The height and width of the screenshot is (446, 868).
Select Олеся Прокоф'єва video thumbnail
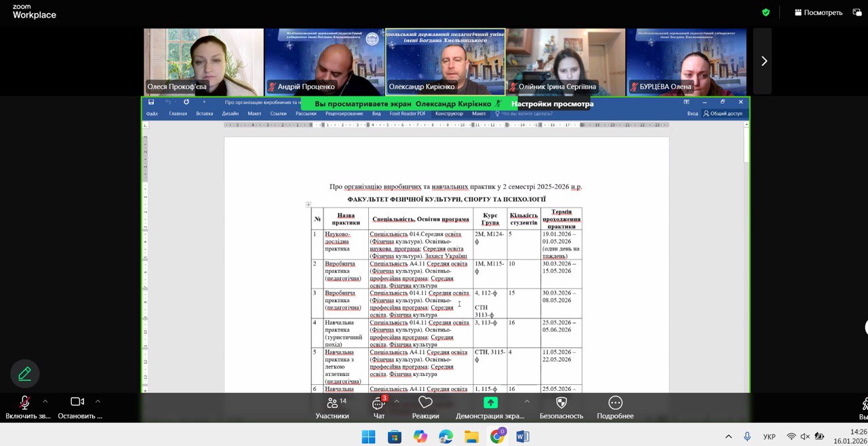tap(203, 61)
